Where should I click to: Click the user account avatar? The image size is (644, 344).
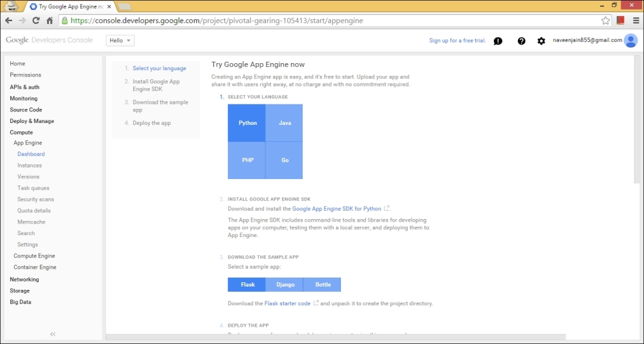[630, 41]
